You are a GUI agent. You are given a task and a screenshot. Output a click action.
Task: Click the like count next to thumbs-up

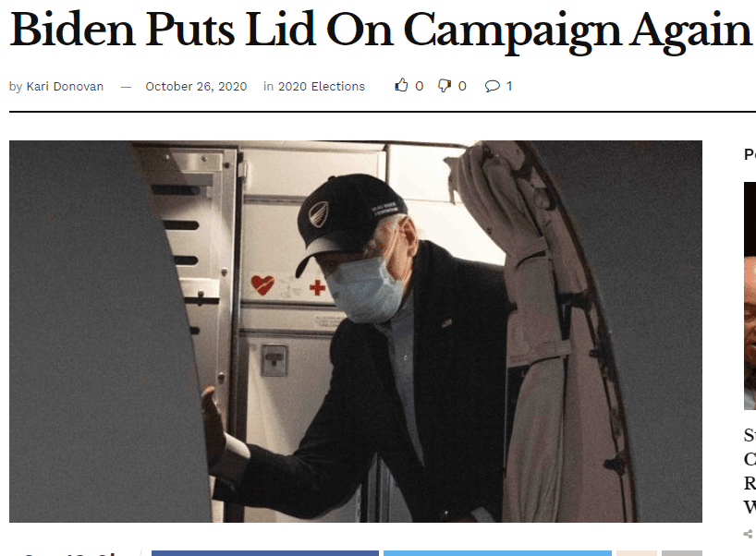tap(419, 86)
